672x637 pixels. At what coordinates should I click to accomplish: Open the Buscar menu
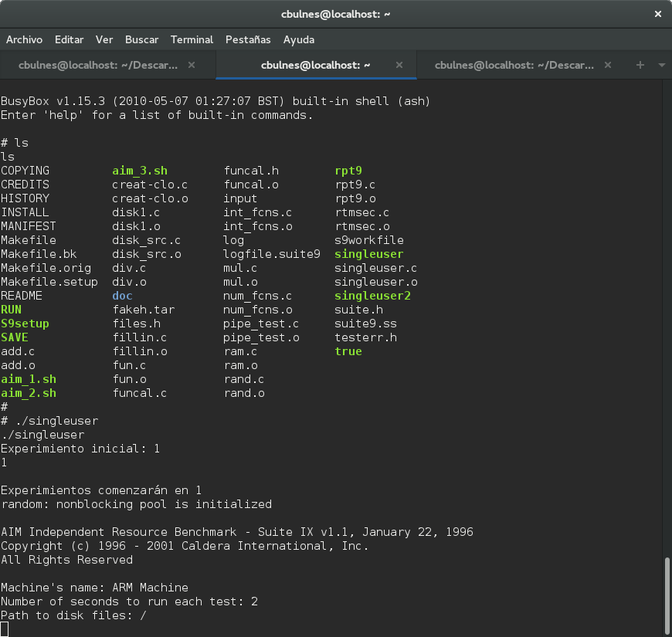[141, 40]
